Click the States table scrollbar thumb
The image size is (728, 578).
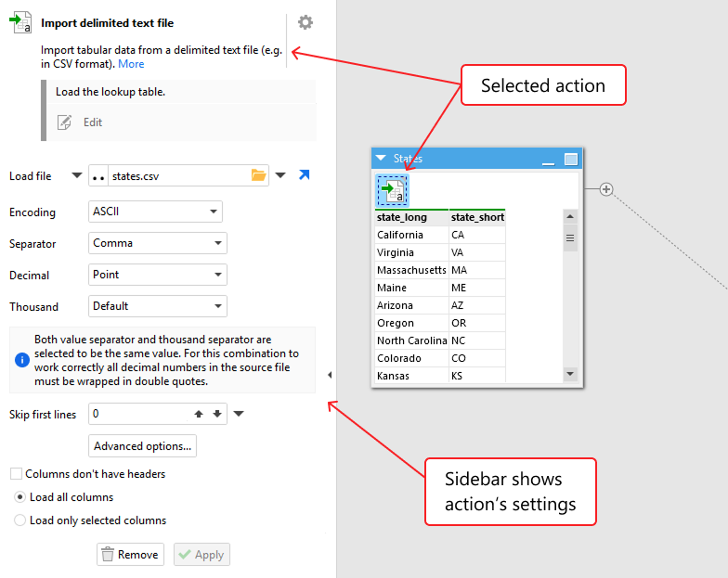click(570, 238)
